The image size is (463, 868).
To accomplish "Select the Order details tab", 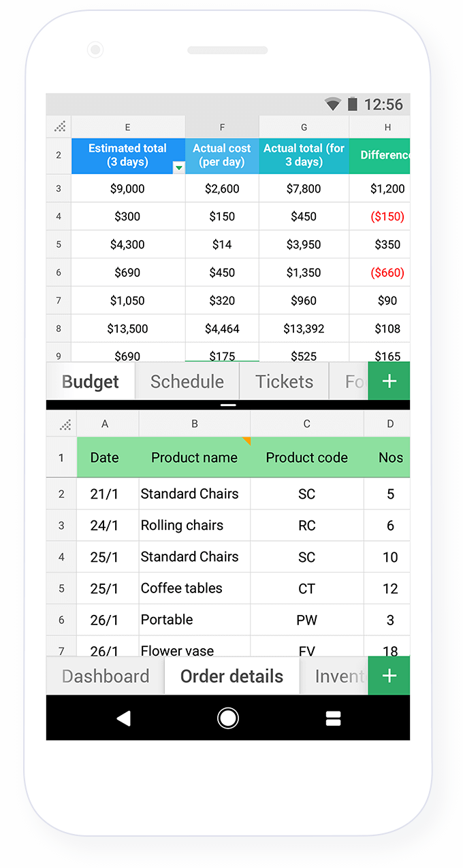I will 231,675.
